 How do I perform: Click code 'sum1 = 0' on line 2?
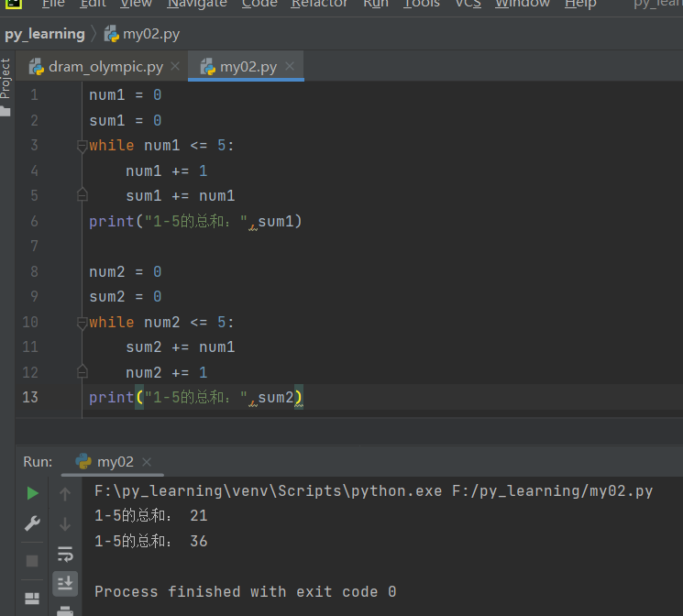126,121
